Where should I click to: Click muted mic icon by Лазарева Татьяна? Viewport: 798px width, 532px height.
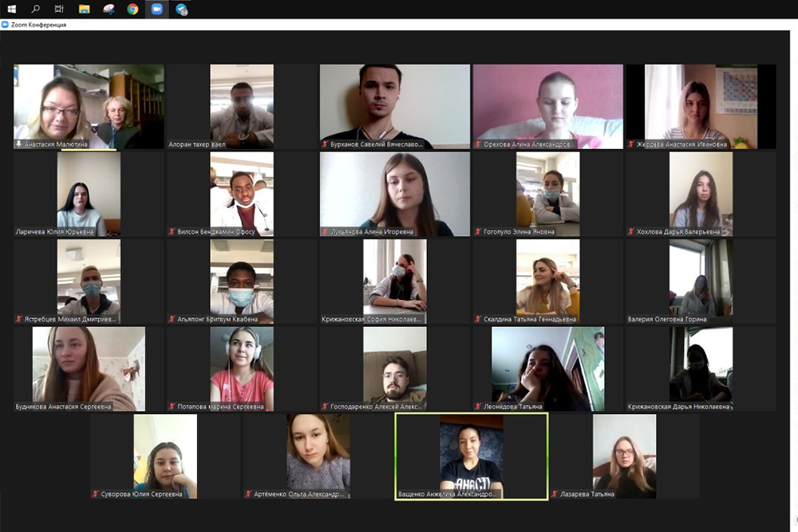(555, 495)
